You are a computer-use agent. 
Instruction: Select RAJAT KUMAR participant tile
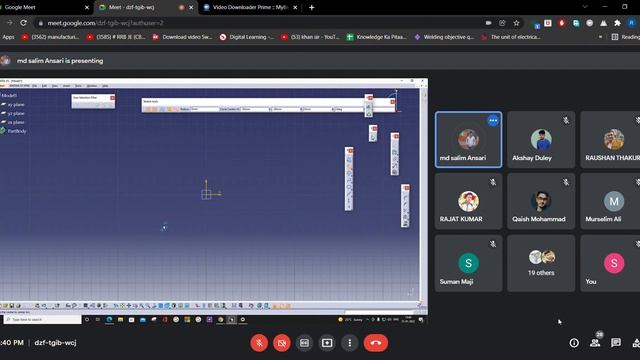(x=469, y=201)
